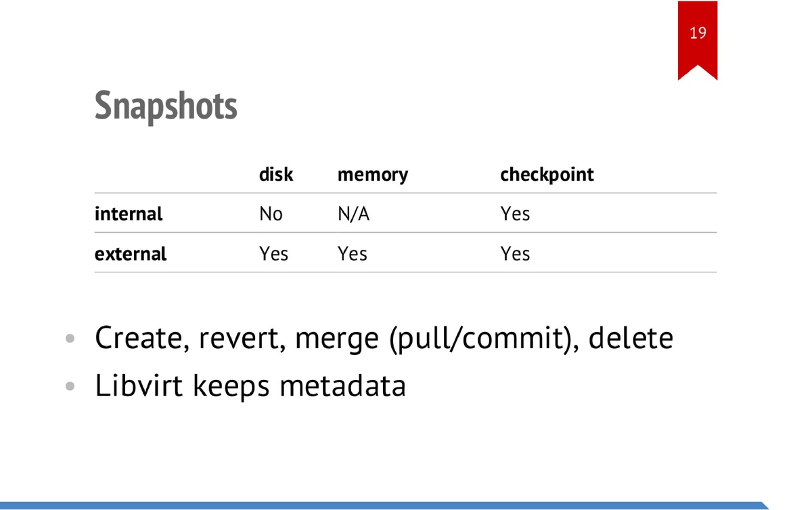Click Yes in internal checkpoint cell

pos(515,214)
